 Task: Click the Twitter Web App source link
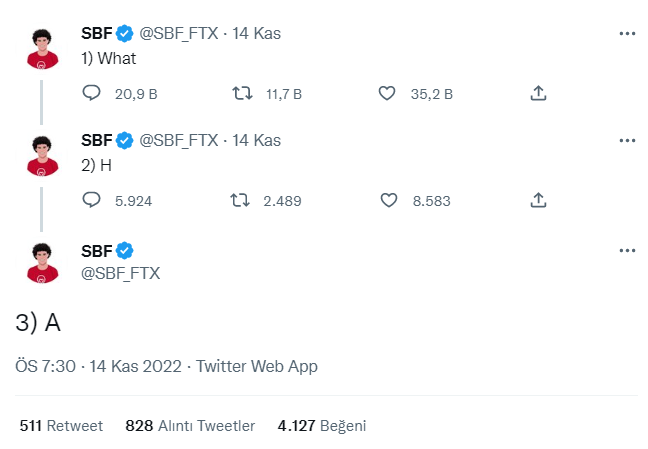pyautogui.click(x=257, y=366)
